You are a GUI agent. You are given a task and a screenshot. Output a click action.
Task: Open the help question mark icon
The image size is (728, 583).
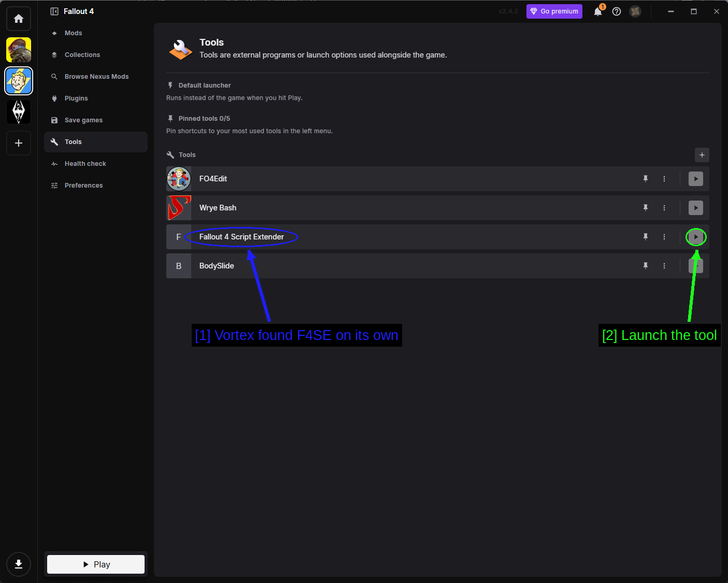coord(617,11)
